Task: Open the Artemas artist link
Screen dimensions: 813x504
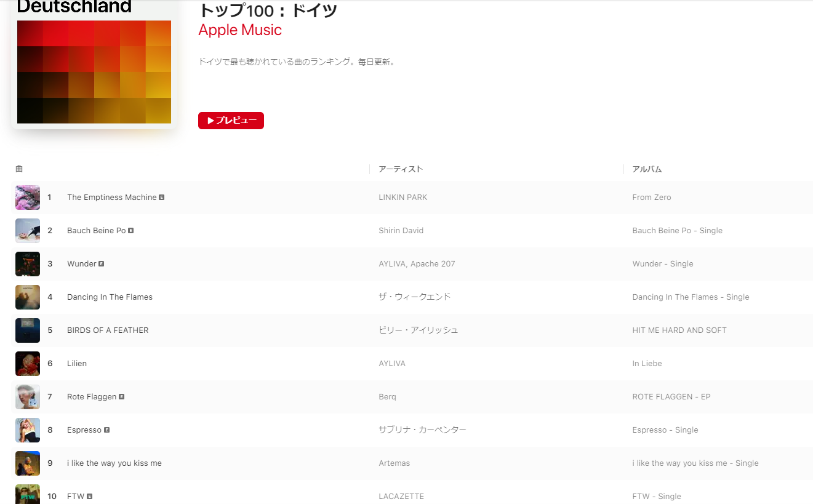Action: click(394, 463)
